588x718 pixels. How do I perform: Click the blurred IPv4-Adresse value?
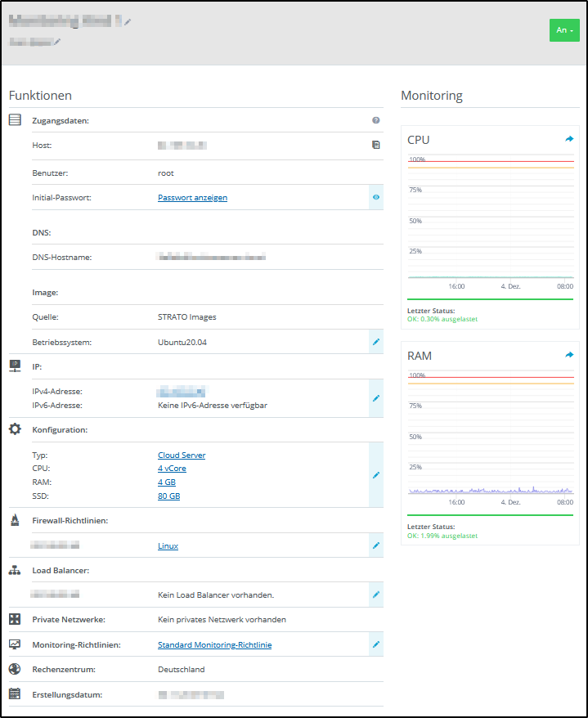pos(182,392)
